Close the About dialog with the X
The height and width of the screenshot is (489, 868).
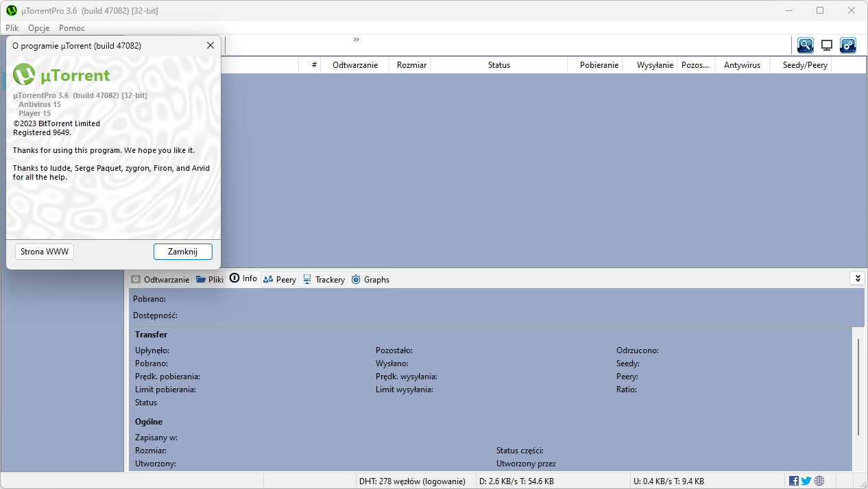(x=210, y=45)
